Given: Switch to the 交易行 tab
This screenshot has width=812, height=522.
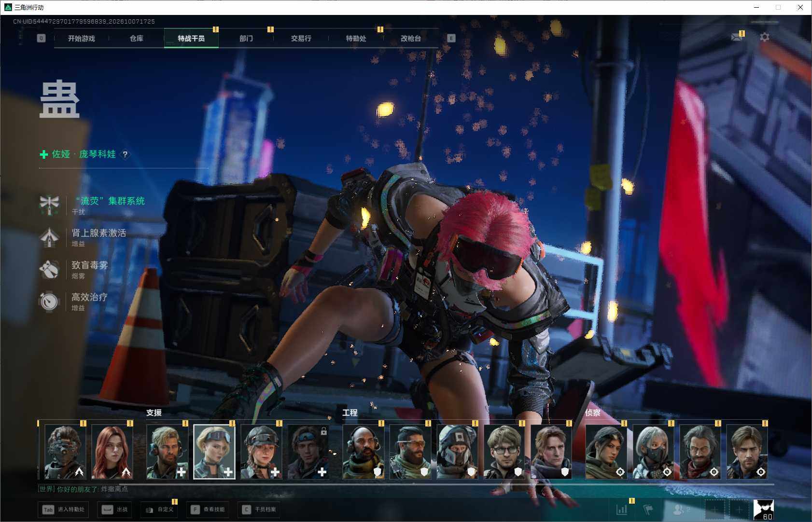Looking at the screenshot, I should (x=301, y=38).
